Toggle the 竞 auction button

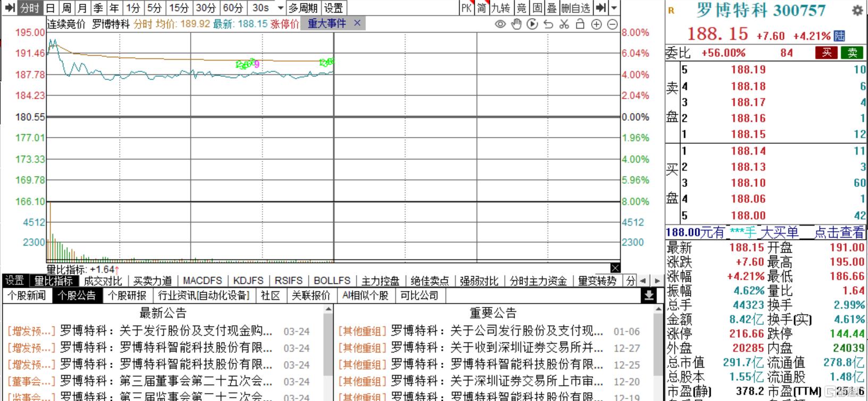(522, 8)
